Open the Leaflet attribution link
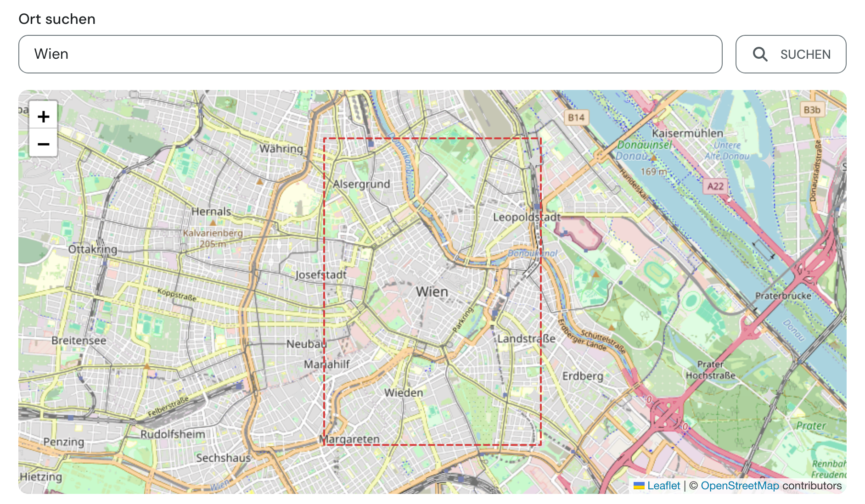 (x=663, y=486)
